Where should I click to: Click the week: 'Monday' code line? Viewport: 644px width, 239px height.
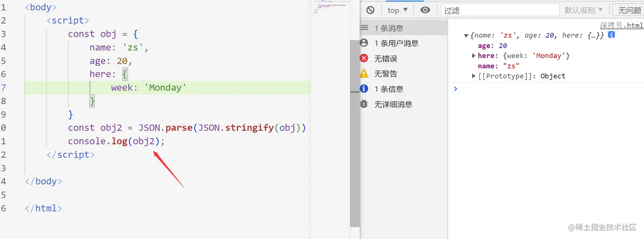pos(149,88)
